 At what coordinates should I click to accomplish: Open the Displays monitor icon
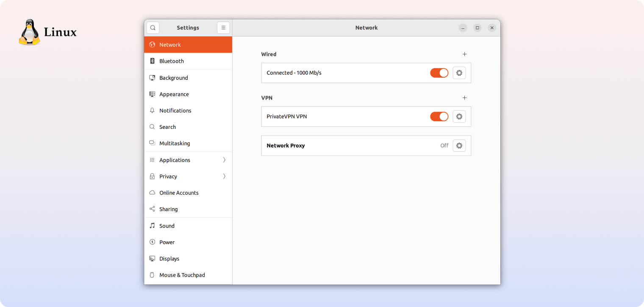pos(153,258)
